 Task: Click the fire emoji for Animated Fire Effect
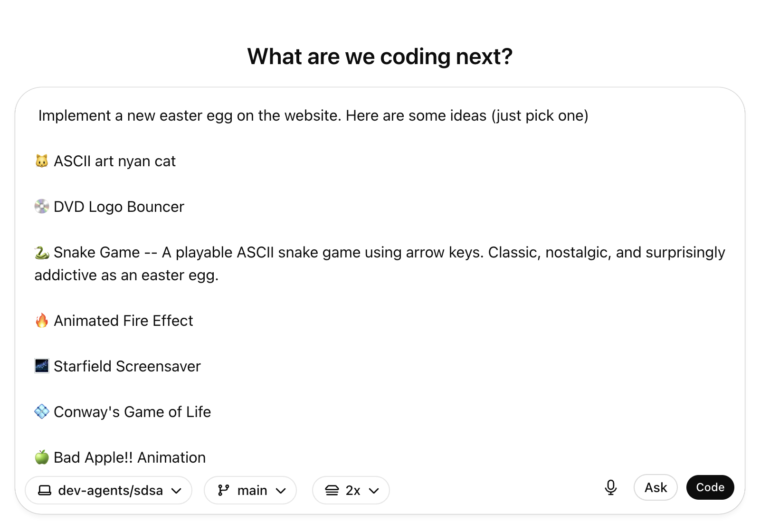[42, 321]
